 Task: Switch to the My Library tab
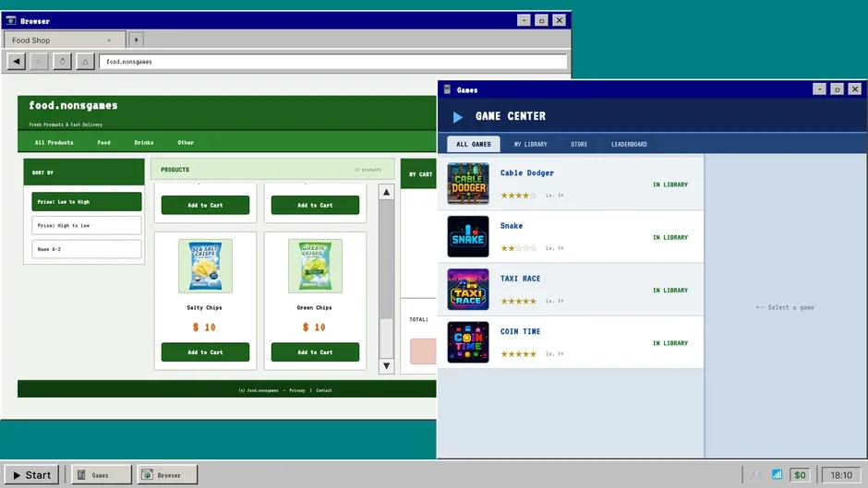tap(530, 144)
